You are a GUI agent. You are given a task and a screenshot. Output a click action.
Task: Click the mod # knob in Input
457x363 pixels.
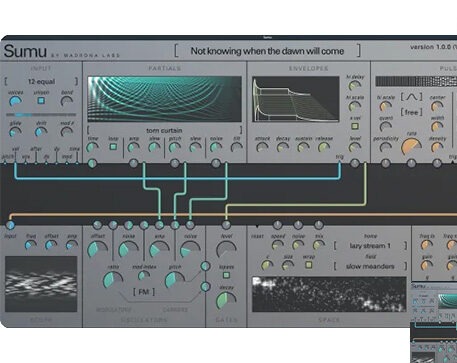tap(67, 132)
